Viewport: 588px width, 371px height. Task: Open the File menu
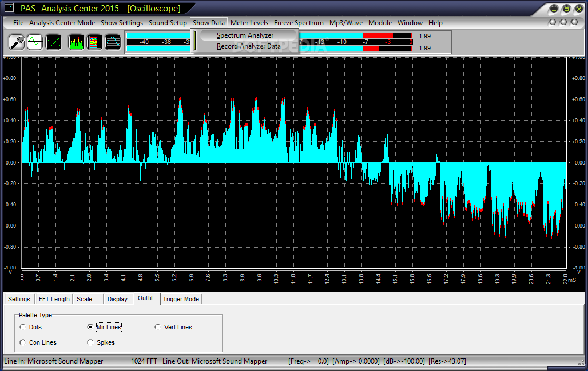(18, 23)
